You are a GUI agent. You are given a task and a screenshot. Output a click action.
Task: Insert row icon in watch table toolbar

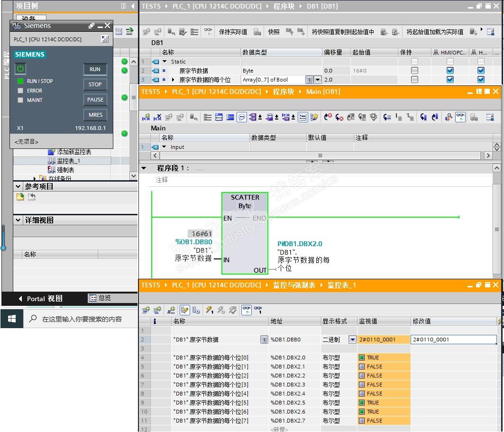pos(146,310)
